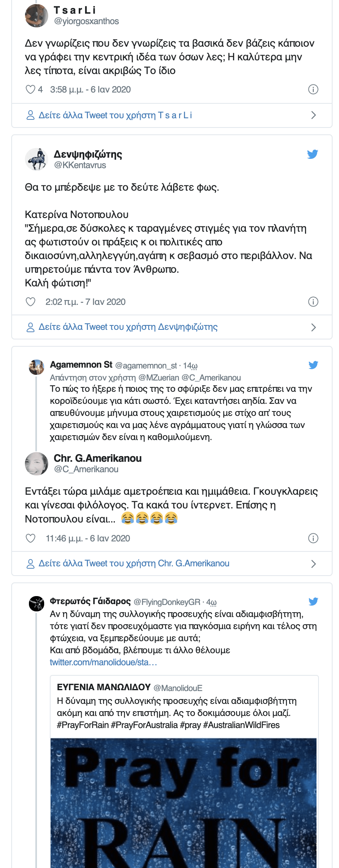Click the #PrayForAustralia hashtag
339x868 pixels.
(x=144, y=725)
